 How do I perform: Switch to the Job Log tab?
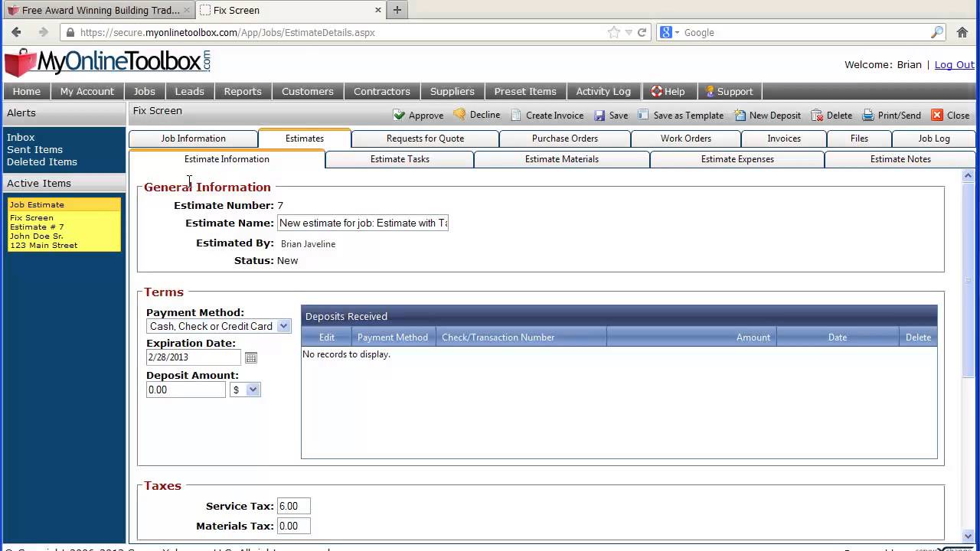934,139
